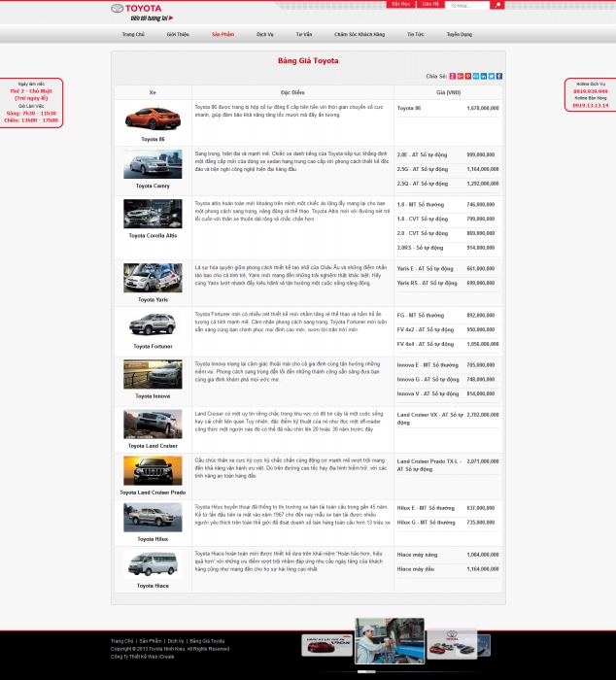616x680 pixels.
Task: Click the Liên Hệ button at top
Action: (x=430, y=5)
